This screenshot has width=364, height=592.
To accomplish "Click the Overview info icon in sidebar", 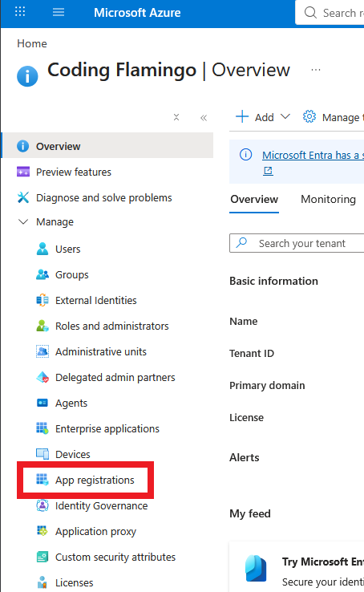I will click(22, 146).
